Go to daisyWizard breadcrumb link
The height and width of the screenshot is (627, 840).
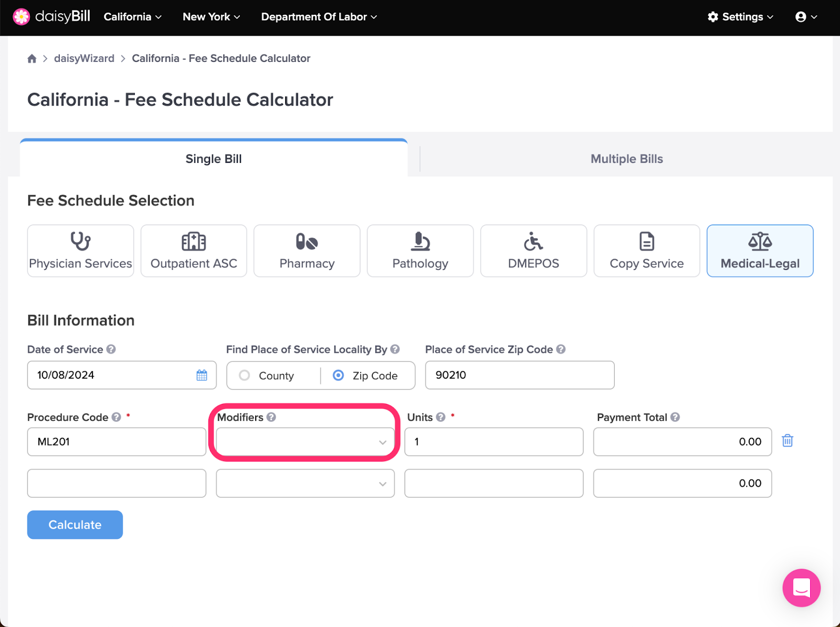(x=84, y=58)
